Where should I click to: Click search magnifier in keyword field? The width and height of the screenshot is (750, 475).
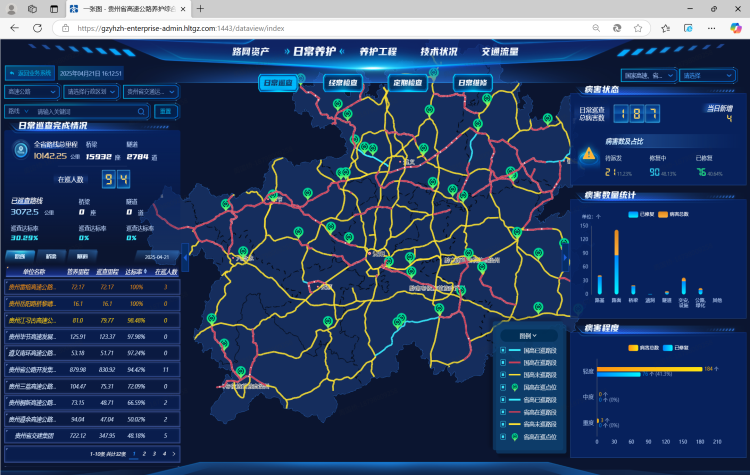click(x=142, y=111)
